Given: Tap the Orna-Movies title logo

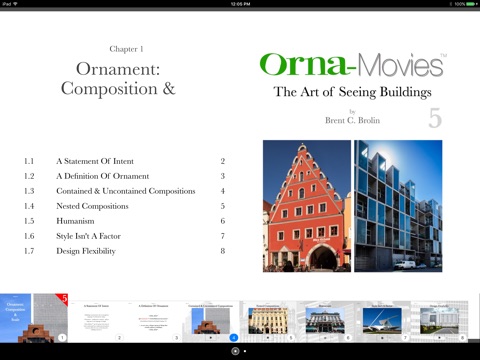Looking at the screenshot, I should coord(353,64).
